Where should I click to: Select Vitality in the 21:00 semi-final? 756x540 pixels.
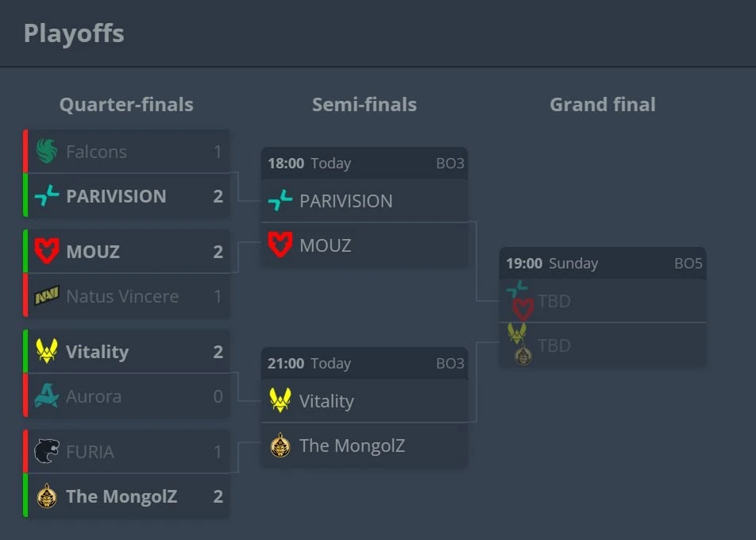click(326, 401)
